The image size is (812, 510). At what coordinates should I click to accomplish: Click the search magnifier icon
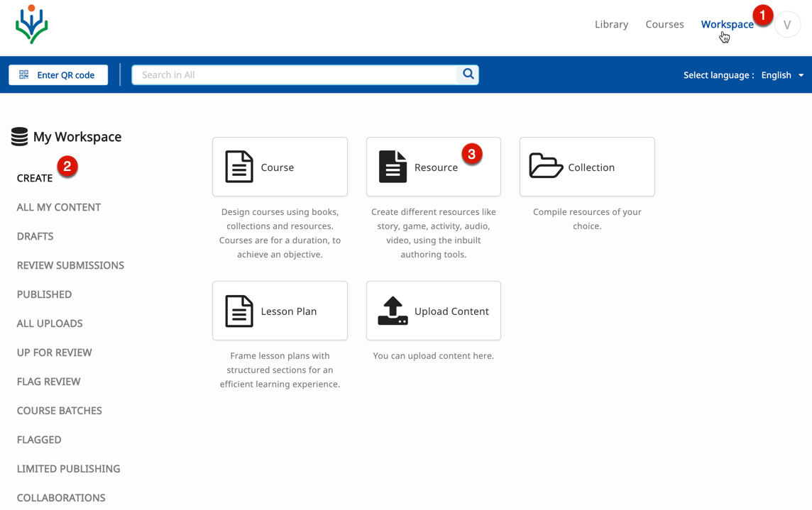(x=468, y=74)
